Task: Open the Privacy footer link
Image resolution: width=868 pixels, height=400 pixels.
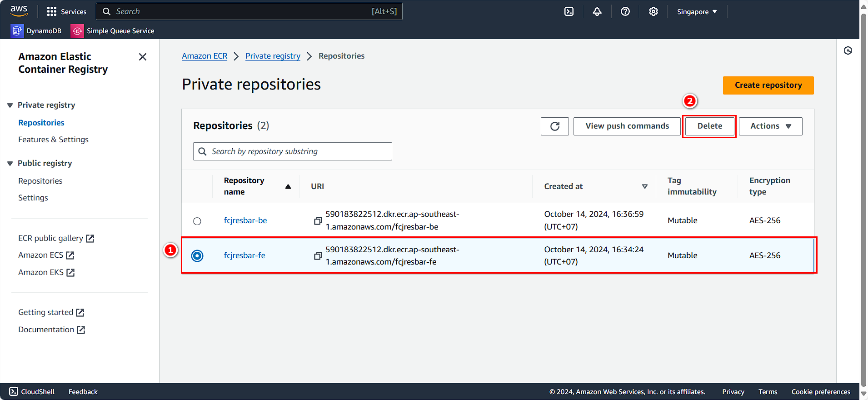Action: coord(733,392)
